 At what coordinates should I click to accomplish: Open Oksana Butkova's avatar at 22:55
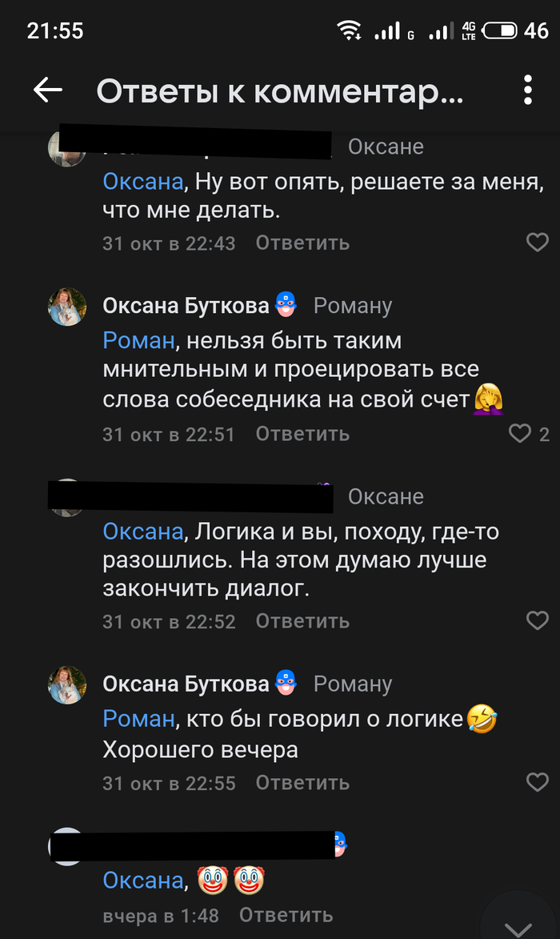[67, 685]
